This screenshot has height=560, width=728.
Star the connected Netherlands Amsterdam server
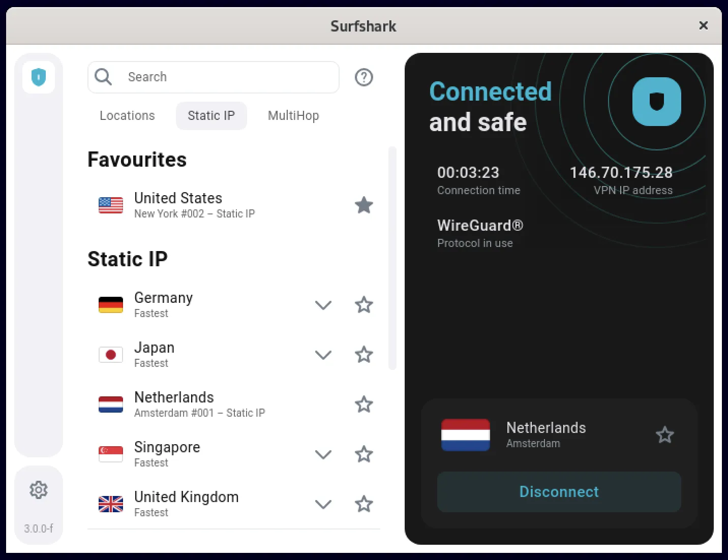tap(664, 435)
